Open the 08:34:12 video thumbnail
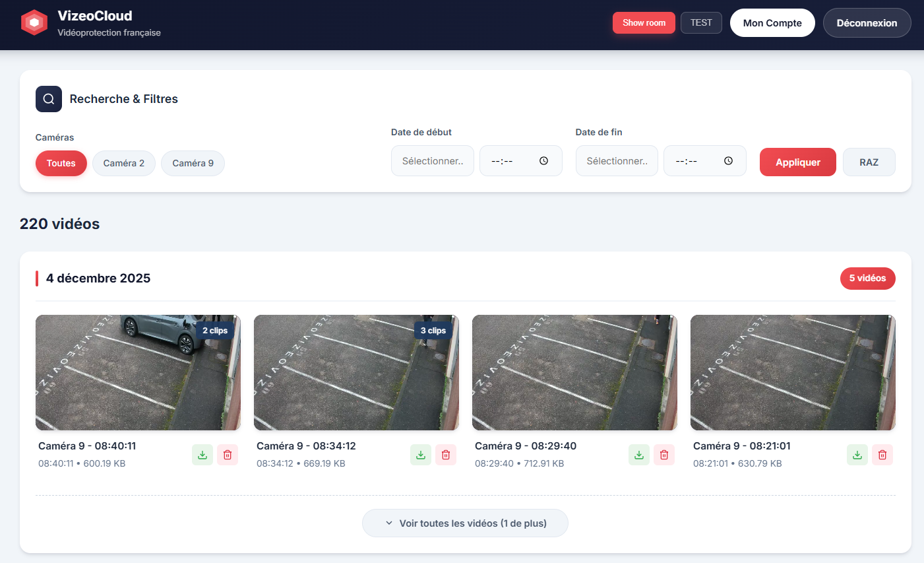This screenshot has height=563, width=924. [x=356, y=373]
